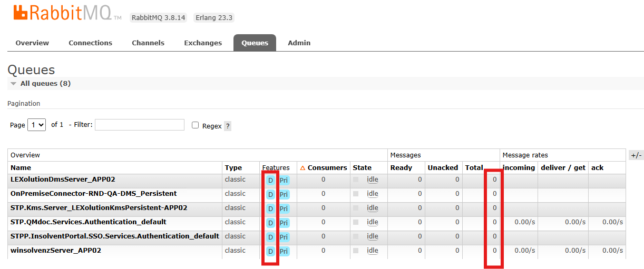The image size is (644, 269).
Task: Open the Overview tab
Action: click(x=32, y=43)
